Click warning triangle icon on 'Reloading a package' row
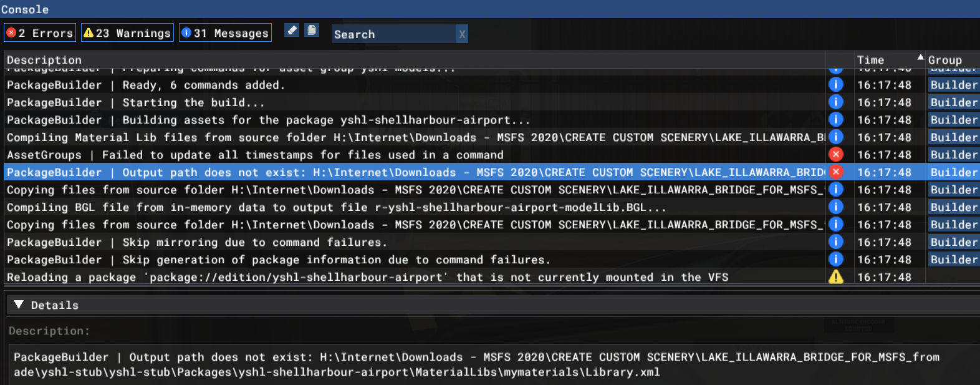This screenshot has width=980, height=385. pyautogui.click(x=836, y=277)
